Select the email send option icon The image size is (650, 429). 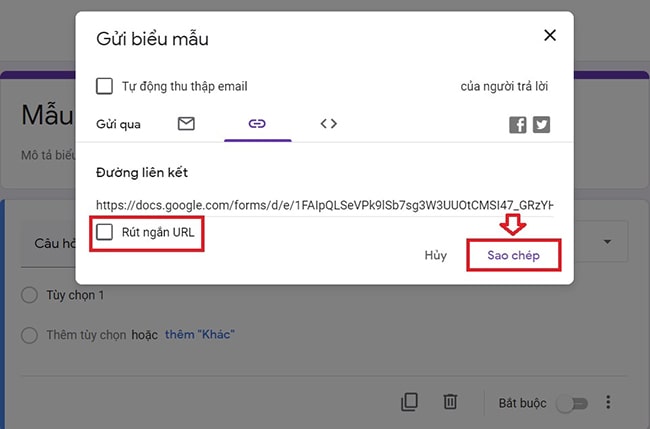(186, 124)
